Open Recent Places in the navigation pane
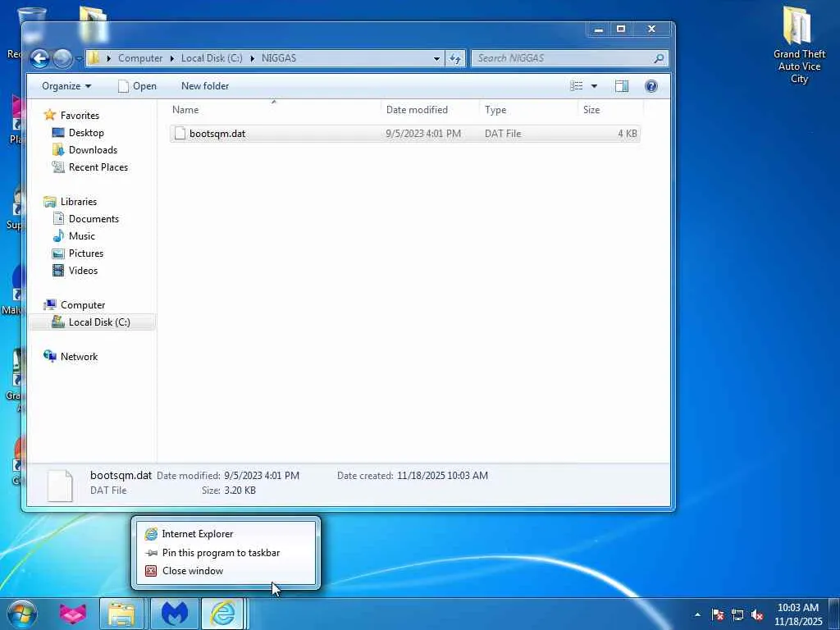Screen dimensions: 840x630 [x=98, y=167]
